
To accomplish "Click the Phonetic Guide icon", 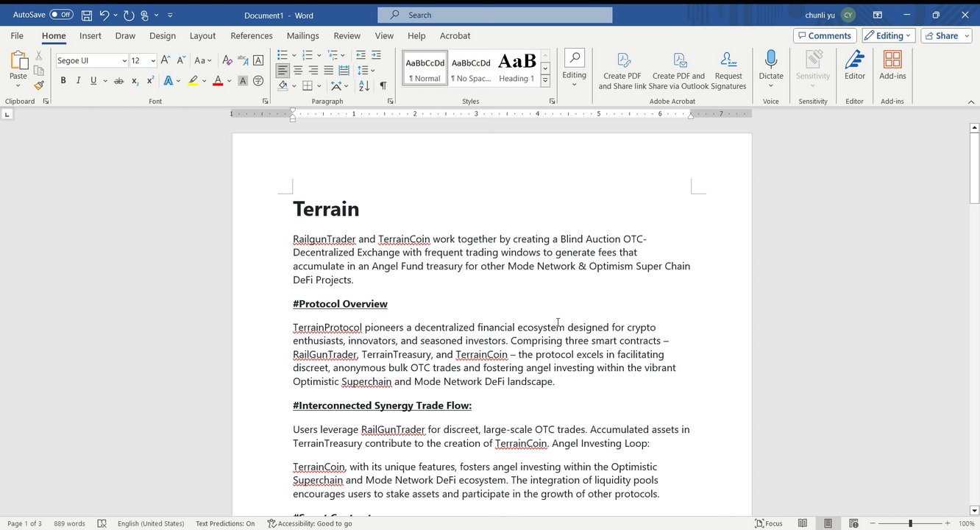I will [243, 60].
